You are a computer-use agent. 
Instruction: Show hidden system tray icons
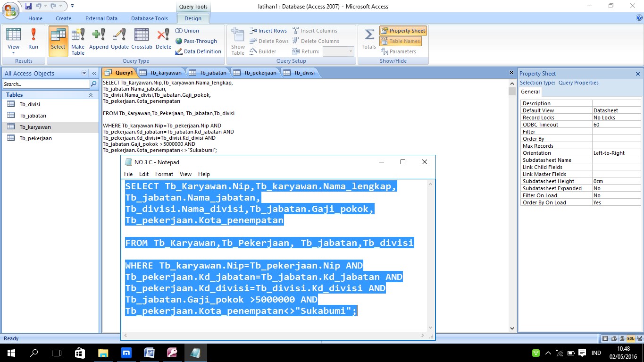[x=548, y=353]
